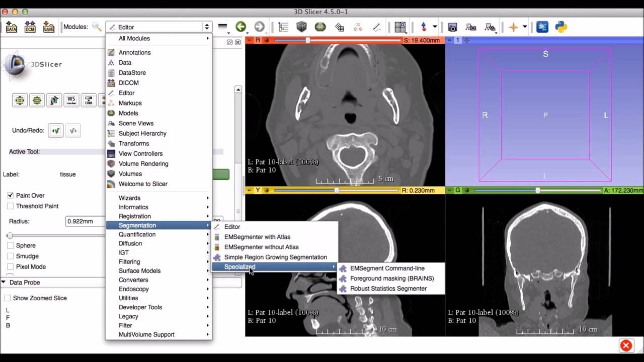Expand the Quantification submenu
This screenshot has height=362, width=644.
click(159, 234)
